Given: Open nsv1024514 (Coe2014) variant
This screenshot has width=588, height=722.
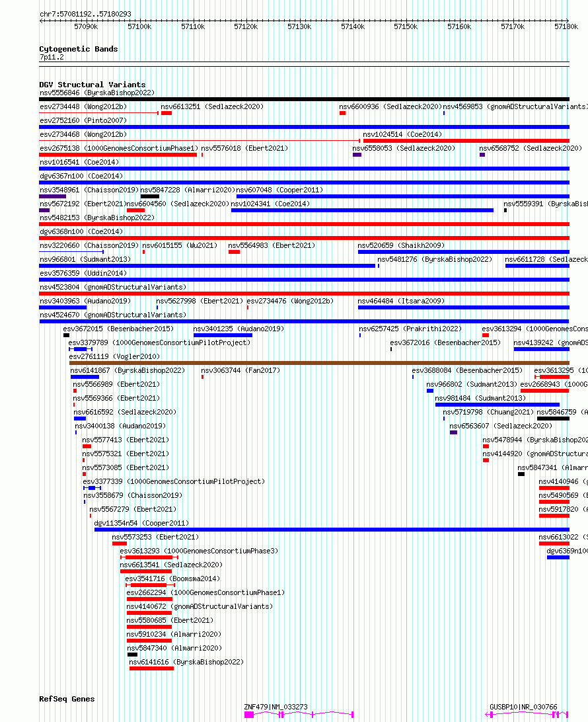Looking at the screenshot, I should tap(402, 134).
